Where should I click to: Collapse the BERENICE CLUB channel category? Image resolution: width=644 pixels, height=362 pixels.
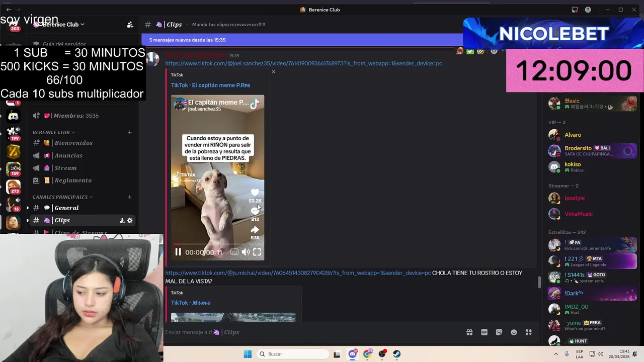[x=53, y=132]
